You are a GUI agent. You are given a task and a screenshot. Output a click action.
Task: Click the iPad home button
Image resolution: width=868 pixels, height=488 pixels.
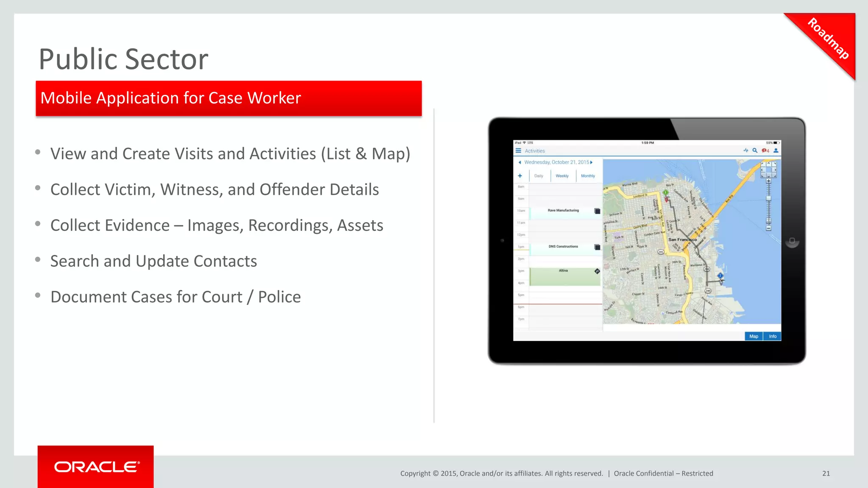[792, 241]
